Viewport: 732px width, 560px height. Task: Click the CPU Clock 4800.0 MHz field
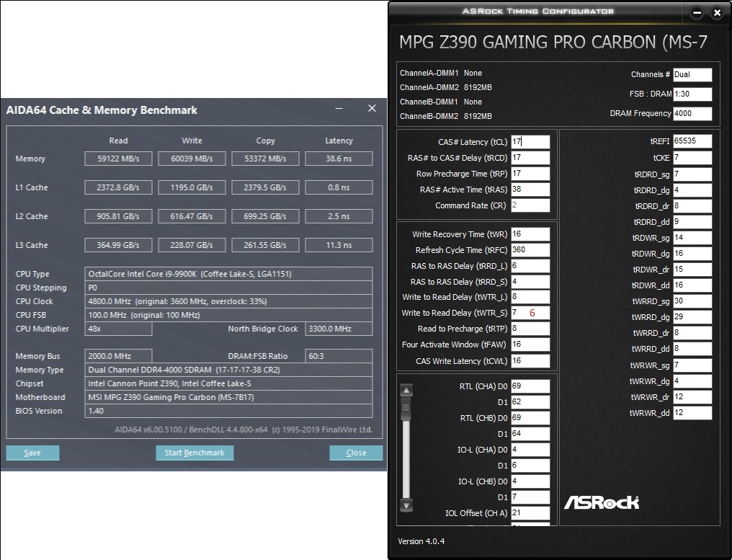[x=229, y=302]
